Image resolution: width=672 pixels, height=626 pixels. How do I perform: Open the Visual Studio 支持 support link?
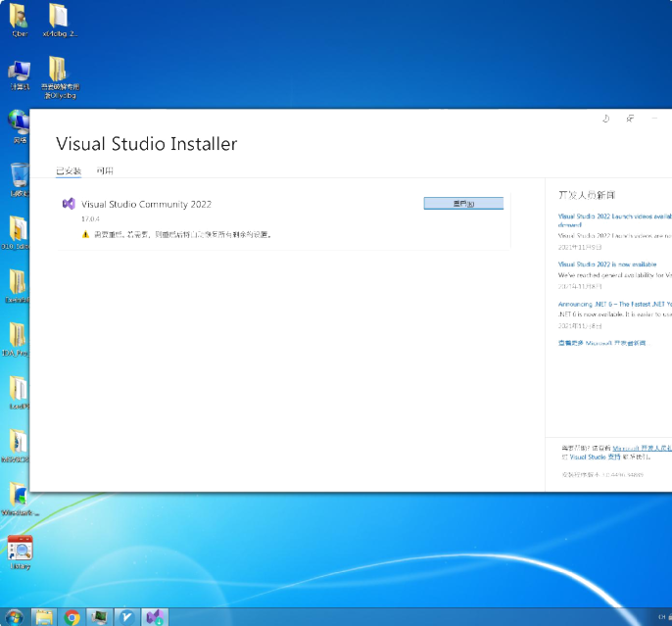point(595,457)
